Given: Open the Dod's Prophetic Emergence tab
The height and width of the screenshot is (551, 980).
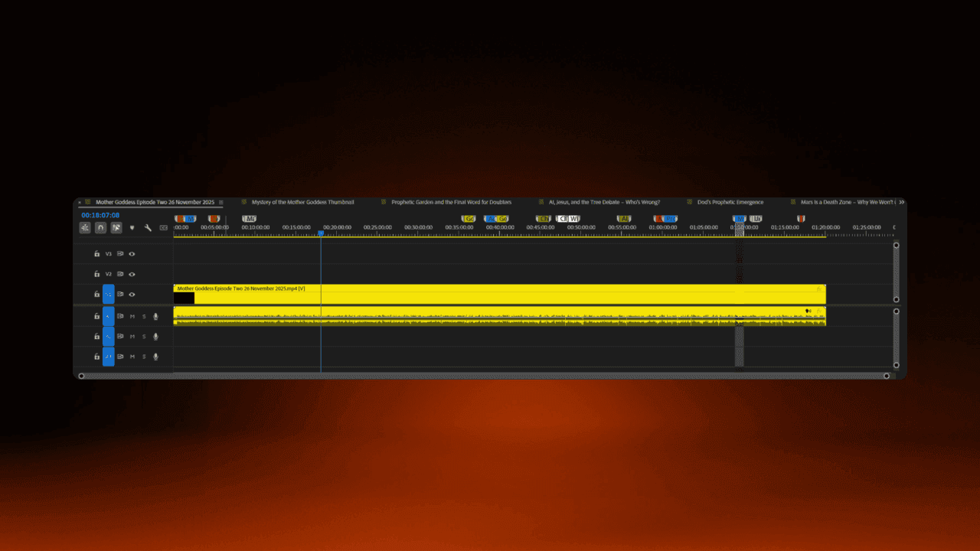Looking at the screenshot, I should [730, 202].
